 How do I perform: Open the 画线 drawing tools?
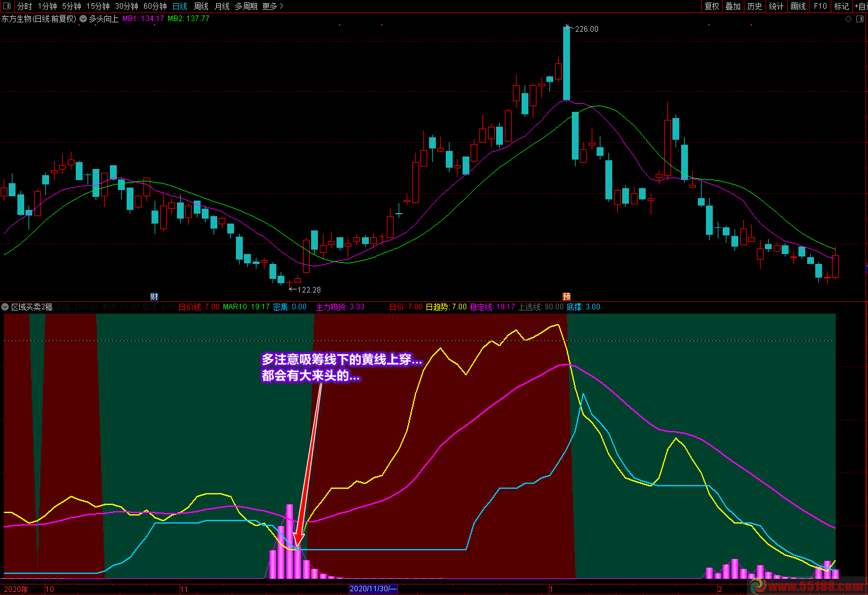pos(798,6)
